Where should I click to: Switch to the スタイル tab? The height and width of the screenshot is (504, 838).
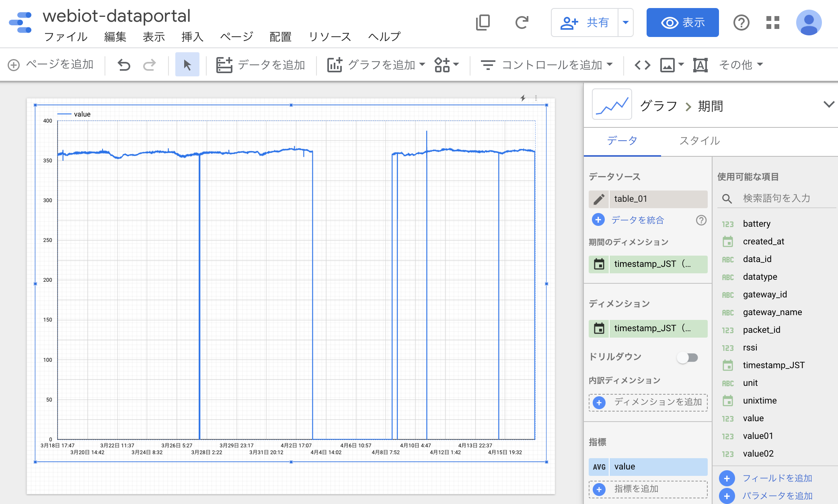[699, 141]
